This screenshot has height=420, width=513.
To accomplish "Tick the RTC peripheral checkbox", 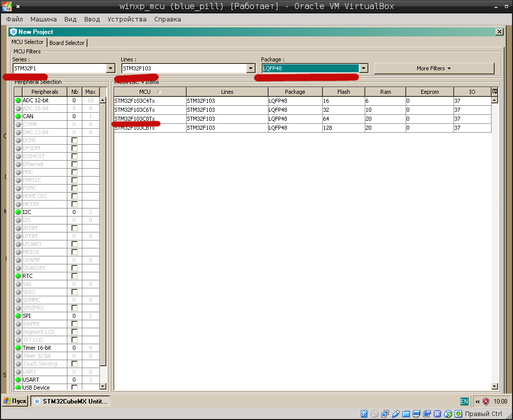I will tap(74, 276).
